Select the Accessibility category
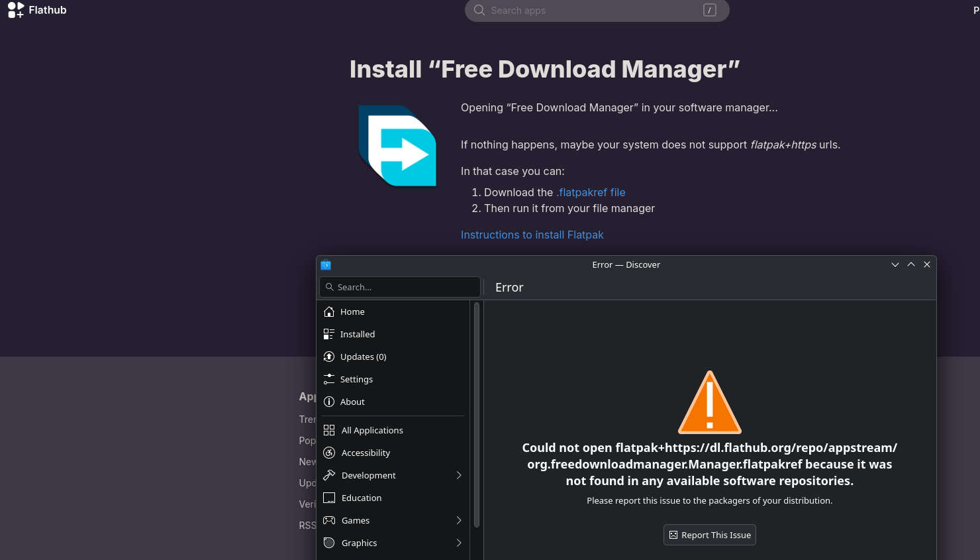 click(366, 453)
